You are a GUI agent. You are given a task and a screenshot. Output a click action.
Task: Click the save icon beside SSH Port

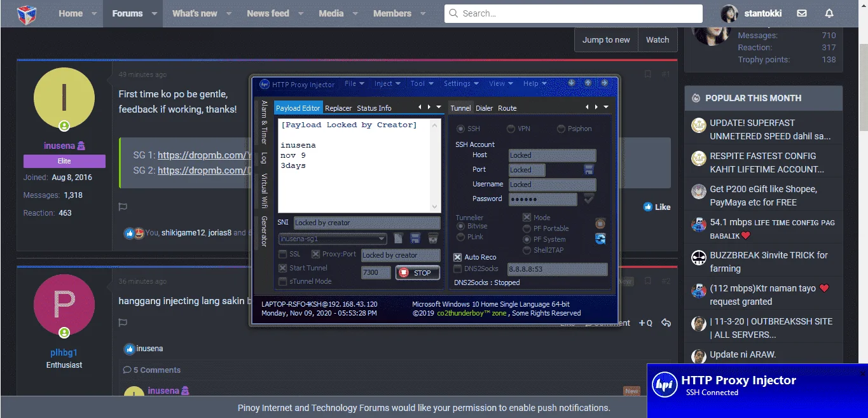coord(589,170)
